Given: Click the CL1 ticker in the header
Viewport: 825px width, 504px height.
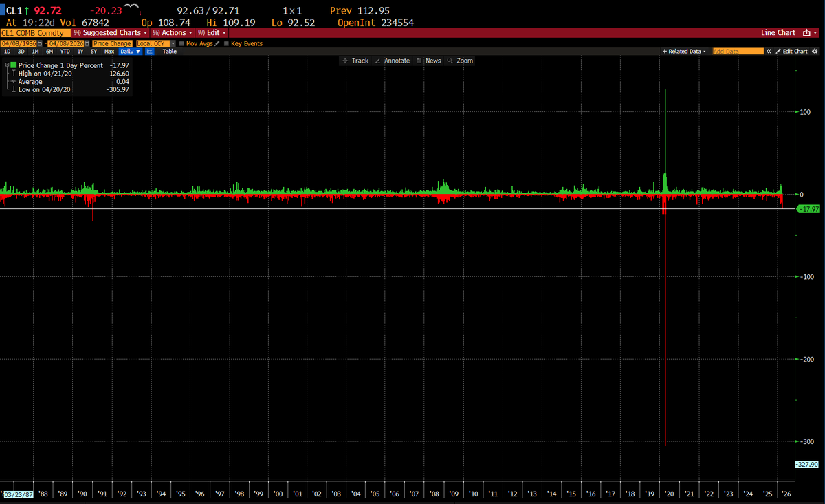Looking at the screenshot, I should [x=14, y=10].
